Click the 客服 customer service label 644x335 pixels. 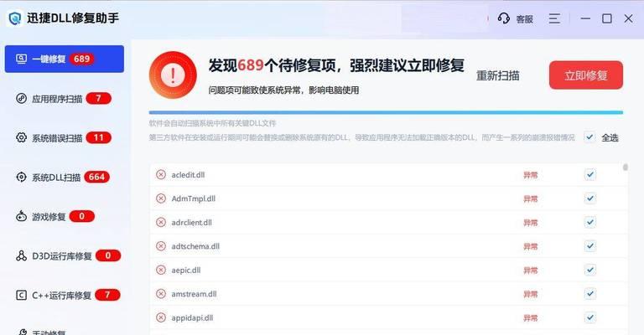[x=524, y=19]
